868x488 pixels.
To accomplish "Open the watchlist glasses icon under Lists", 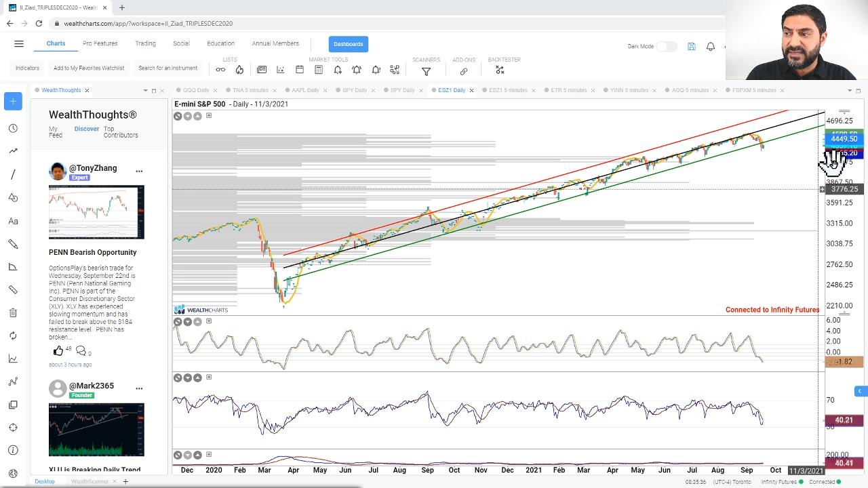I will tap(220, 70).
